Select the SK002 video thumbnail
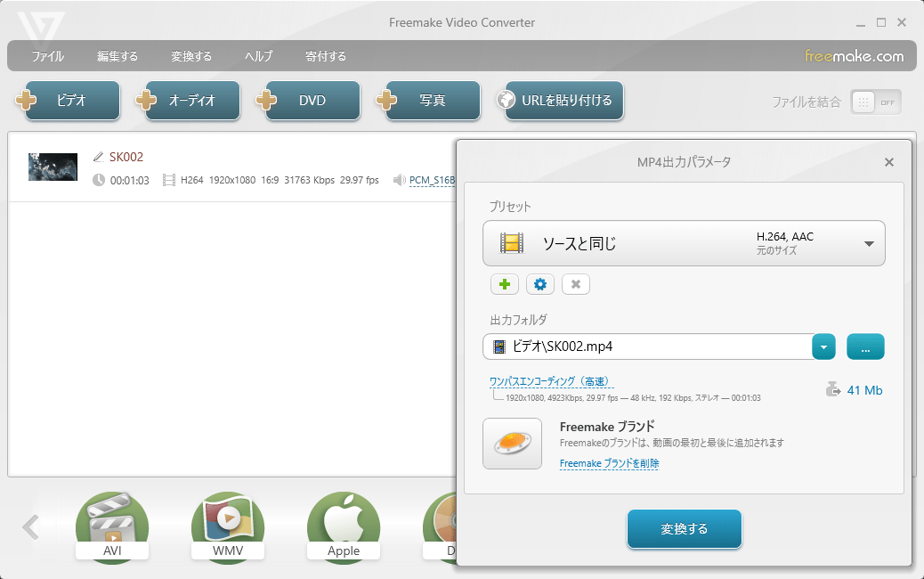The width and height of the screenshot is (924, 579). [53, 167]
